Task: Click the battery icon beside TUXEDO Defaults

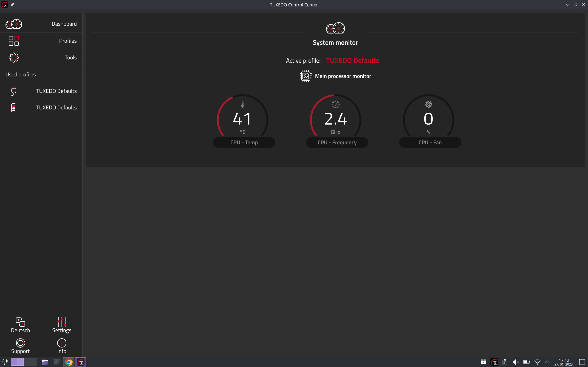Action: (x=14, y=107)
